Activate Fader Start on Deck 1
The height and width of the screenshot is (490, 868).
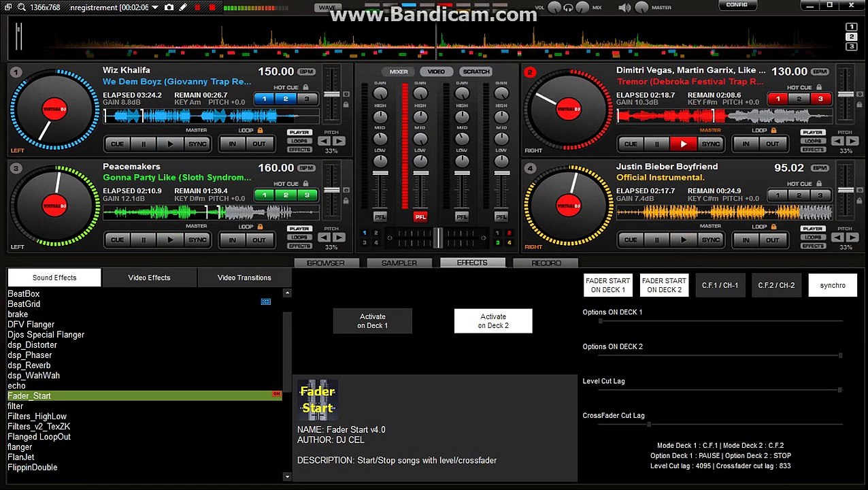click(373, 321)
